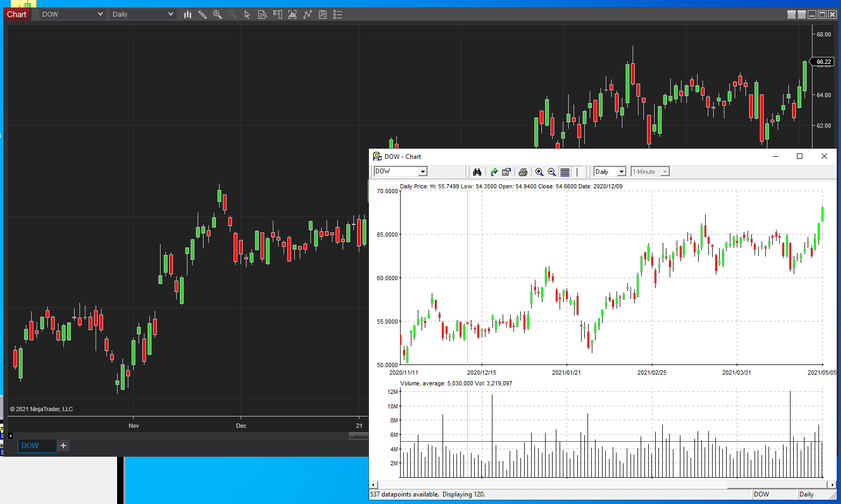841x504 pixels.
Task: Add a new chart tab with plus button
Action: click(63, 445)
